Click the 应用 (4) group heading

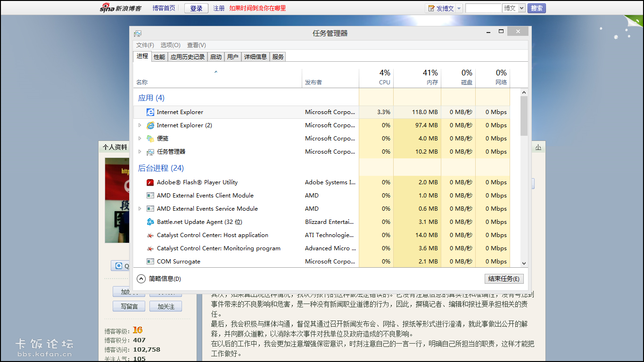coord(151,98)
